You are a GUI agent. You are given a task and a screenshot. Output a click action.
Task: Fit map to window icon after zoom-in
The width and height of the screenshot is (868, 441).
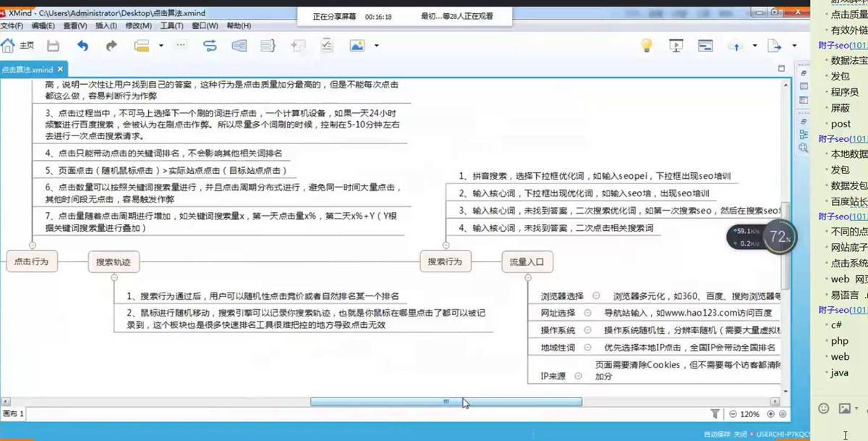[x=783, y=414]
